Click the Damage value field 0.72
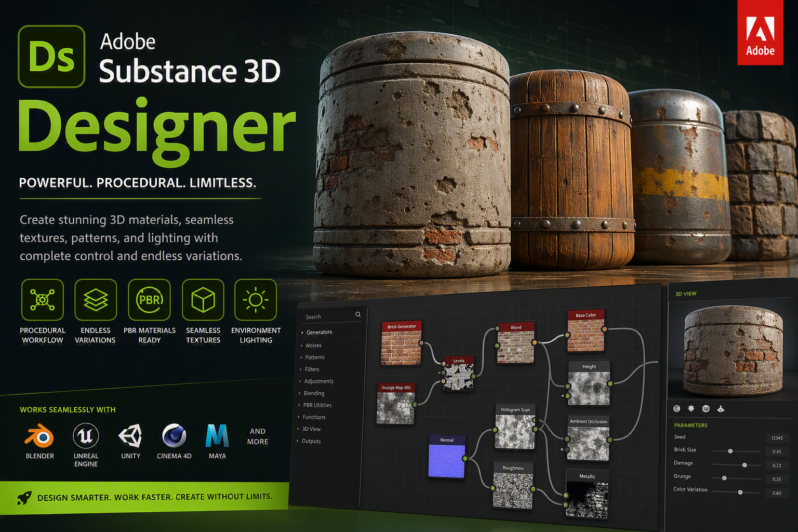798x532 pixels. coord(777,465)
